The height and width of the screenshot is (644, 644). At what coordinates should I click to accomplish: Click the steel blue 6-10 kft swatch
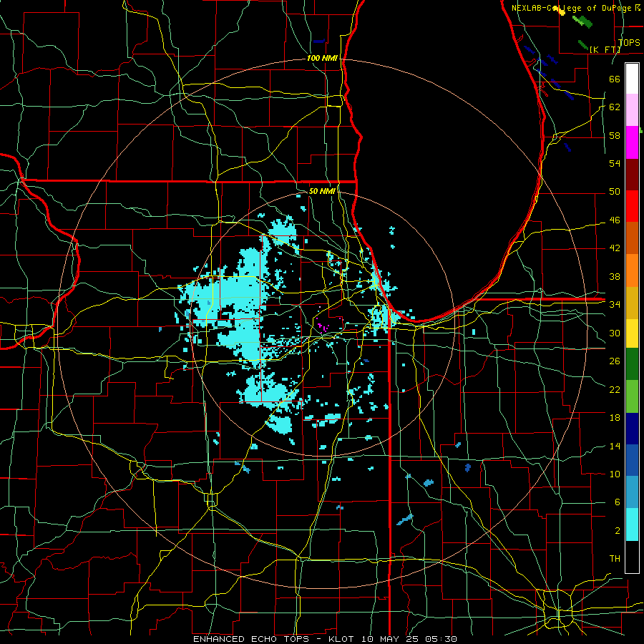click(x=632, y=492)
